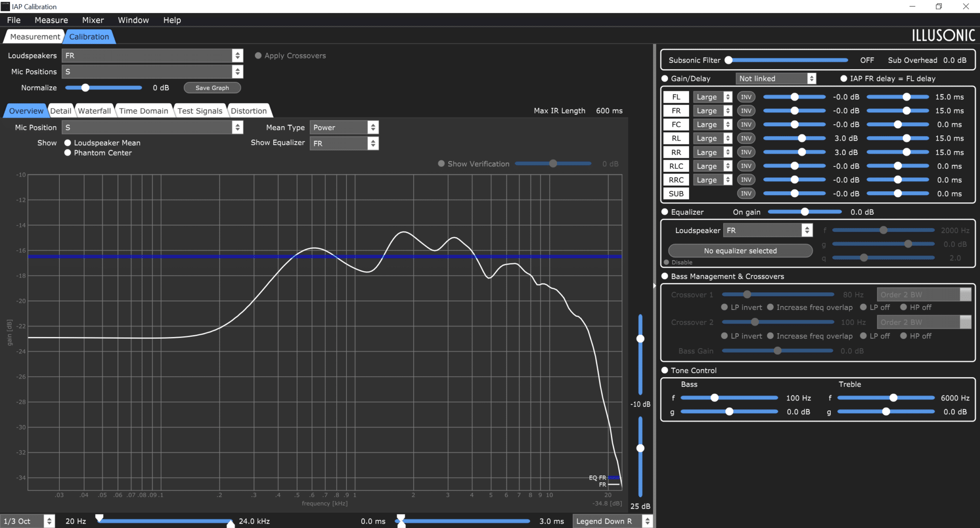Click the Save Graph button

pos(212,88)
